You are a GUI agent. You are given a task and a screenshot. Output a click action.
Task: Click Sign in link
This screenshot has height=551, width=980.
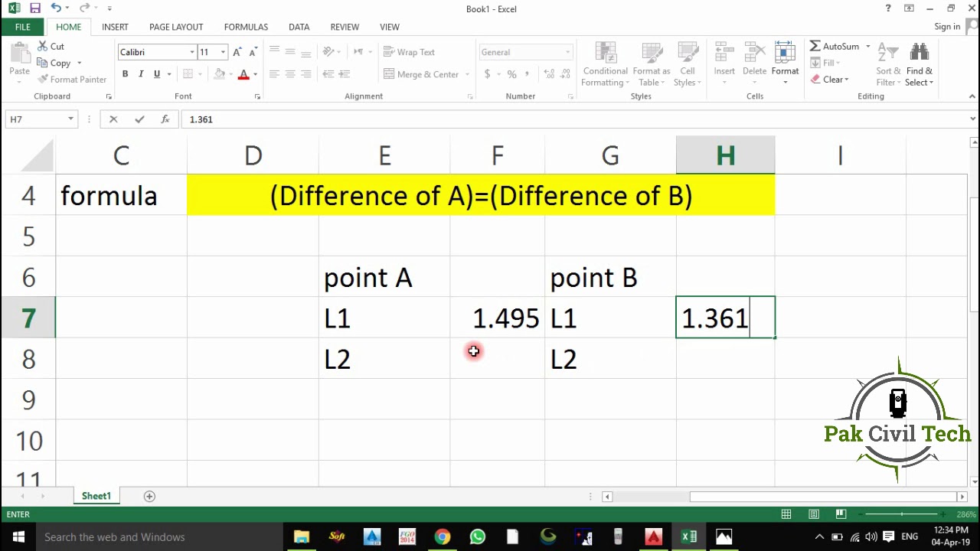[947, 27]
